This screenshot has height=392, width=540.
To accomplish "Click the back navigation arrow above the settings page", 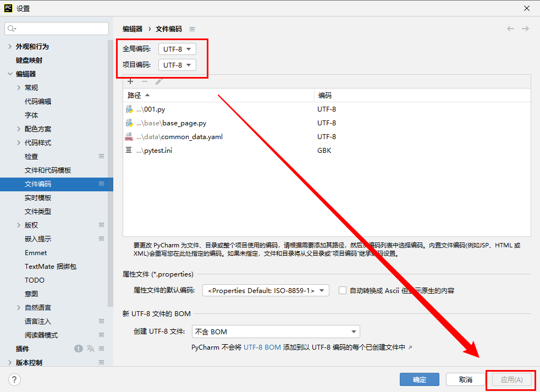I will pos(510,27).
